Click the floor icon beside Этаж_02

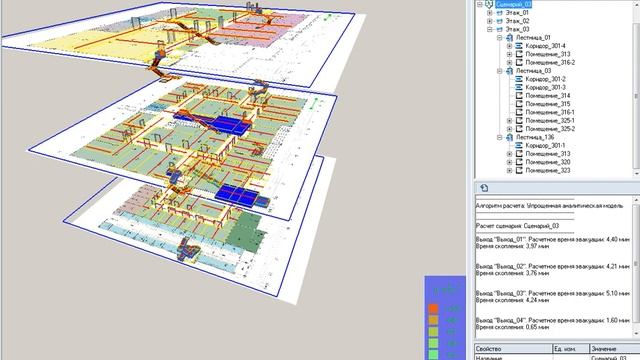pyautogui.click(x=499, y=21)
